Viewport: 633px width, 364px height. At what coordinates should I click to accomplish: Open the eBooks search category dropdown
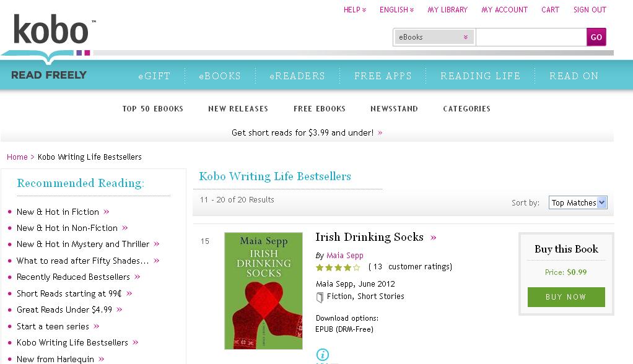[x=434, y=37]
